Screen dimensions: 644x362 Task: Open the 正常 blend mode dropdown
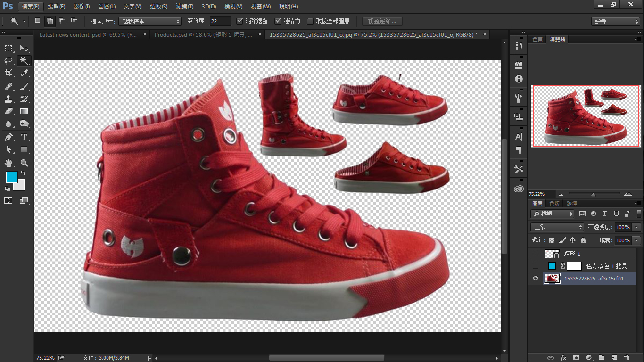pyautogui.click(x=557, y=227)
